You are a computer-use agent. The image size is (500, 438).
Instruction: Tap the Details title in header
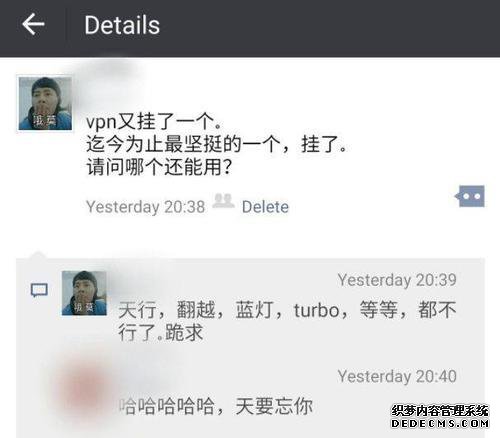coord(122,25)
